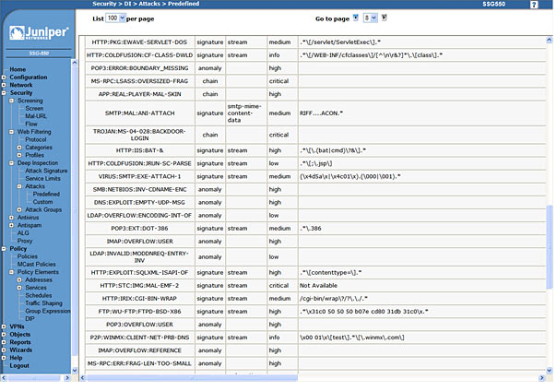The height and width of the screenshot is (383, 554).
Task: Click the P2P:WINMX:CLIENT-NET-PRB-DNS attack name
Action: (x=139, y=337)
